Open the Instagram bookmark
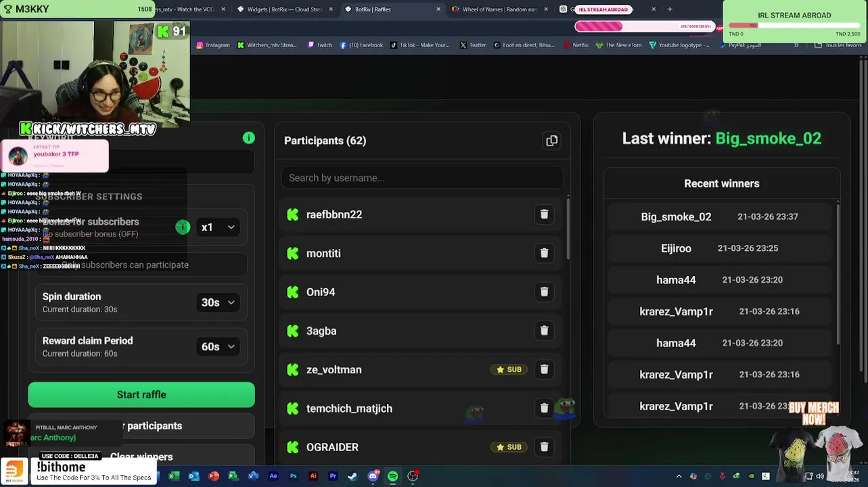The height and width of the screenshot is (487, 868). 213,45
